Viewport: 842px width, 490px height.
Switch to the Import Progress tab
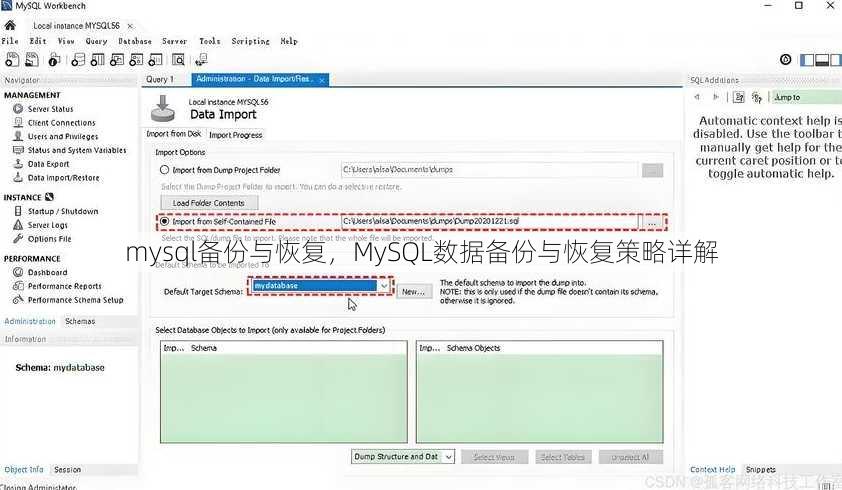[x=236, y=135]
